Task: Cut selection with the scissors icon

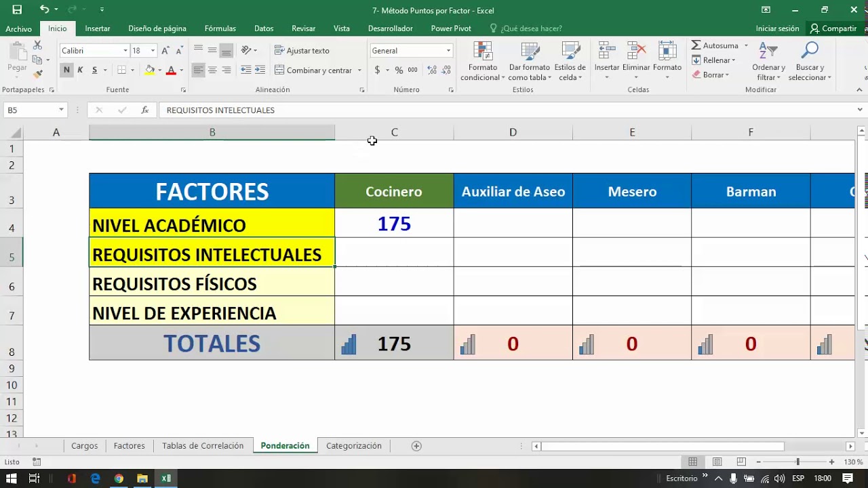Action: tap(37, 45)
